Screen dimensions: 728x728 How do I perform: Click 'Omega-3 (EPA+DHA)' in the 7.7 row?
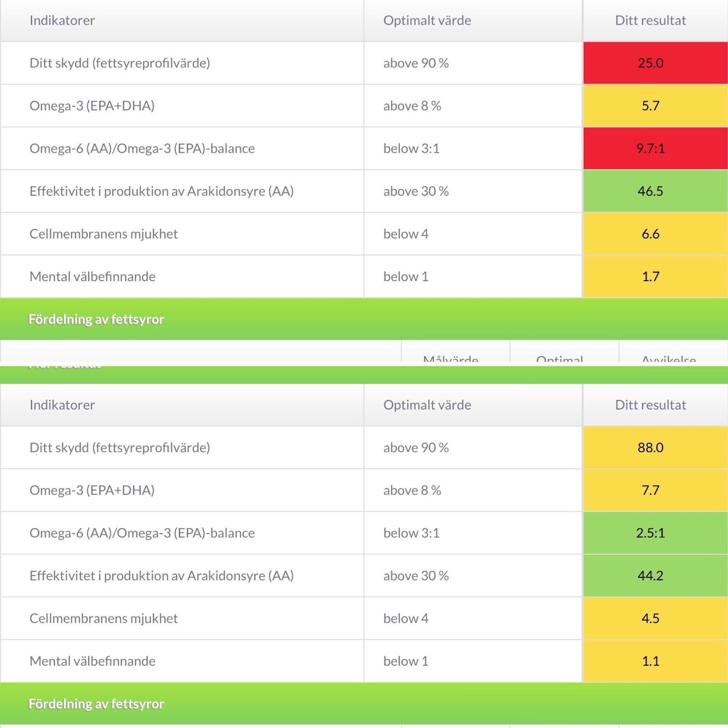pyautogui.click(x=92, y=490)
